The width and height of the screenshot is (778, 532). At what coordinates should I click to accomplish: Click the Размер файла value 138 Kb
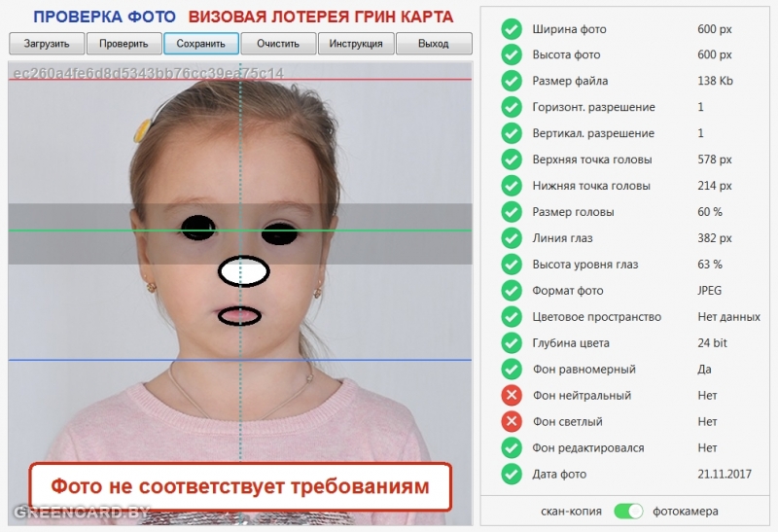pos(715,81)
